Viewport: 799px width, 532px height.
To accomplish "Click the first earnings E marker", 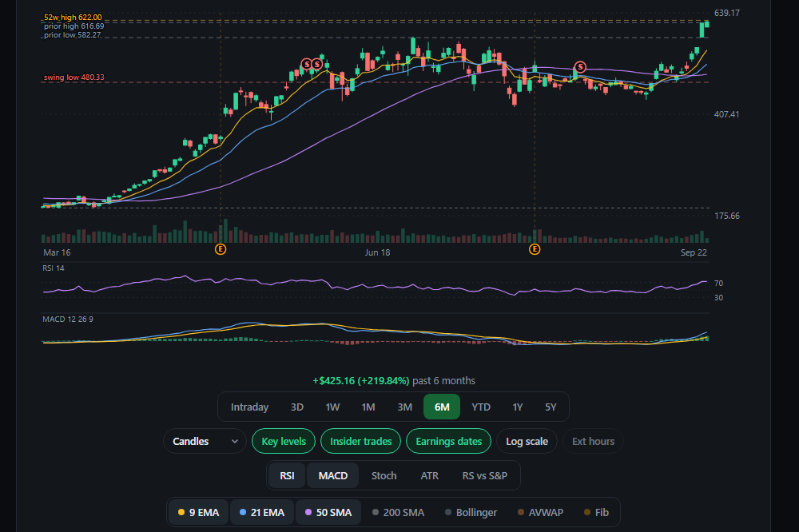I will 221,249.
